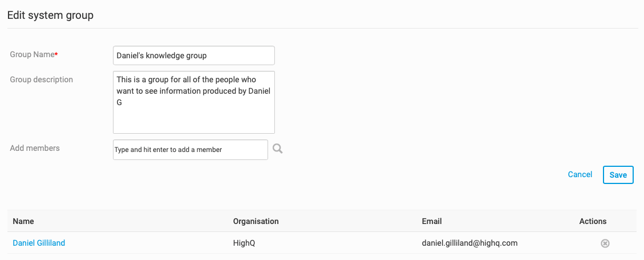This screenshot has height=260, width=644.
Task: Click the magnifier search icon beside Add members
Action: click(277, 149)
